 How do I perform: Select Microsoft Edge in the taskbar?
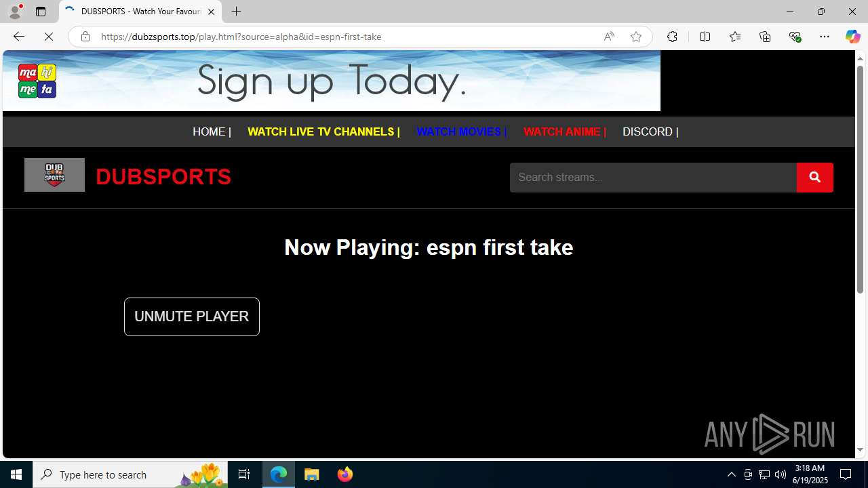pyautogui.click(x=279, y=474)
